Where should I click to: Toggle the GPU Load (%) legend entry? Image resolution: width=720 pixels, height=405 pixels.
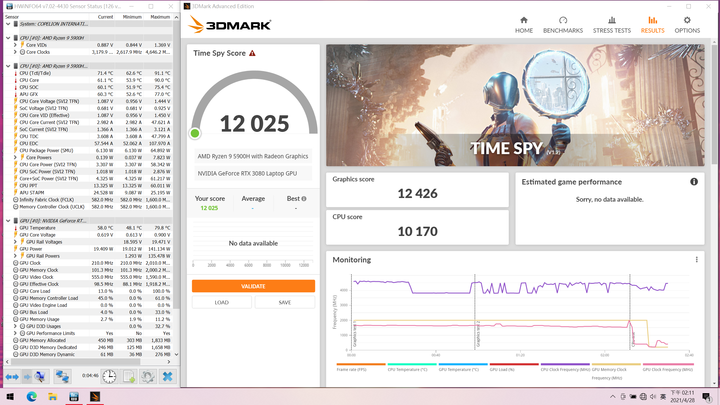[514, 366]
